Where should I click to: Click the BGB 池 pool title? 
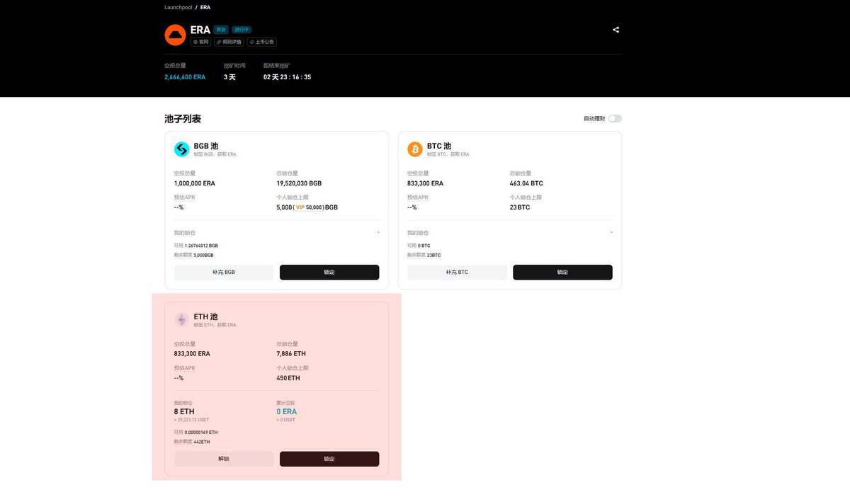[x=206, y=146]
